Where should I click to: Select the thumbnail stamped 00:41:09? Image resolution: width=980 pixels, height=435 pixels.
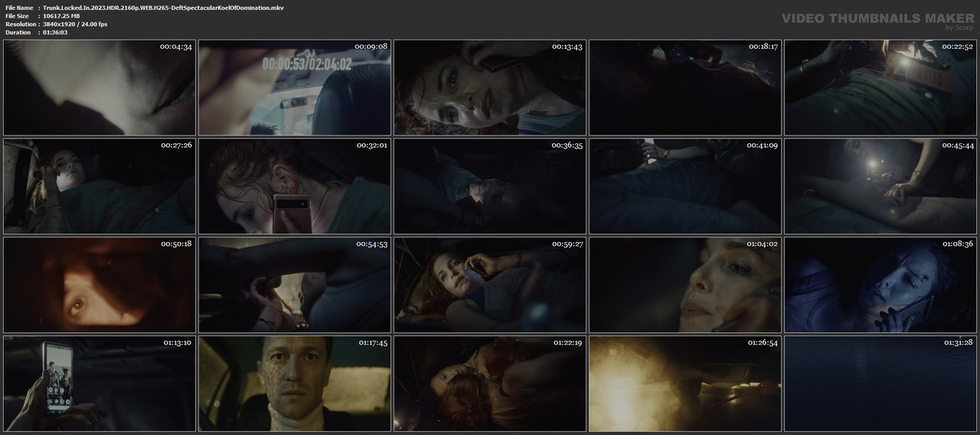coord(685,186)
